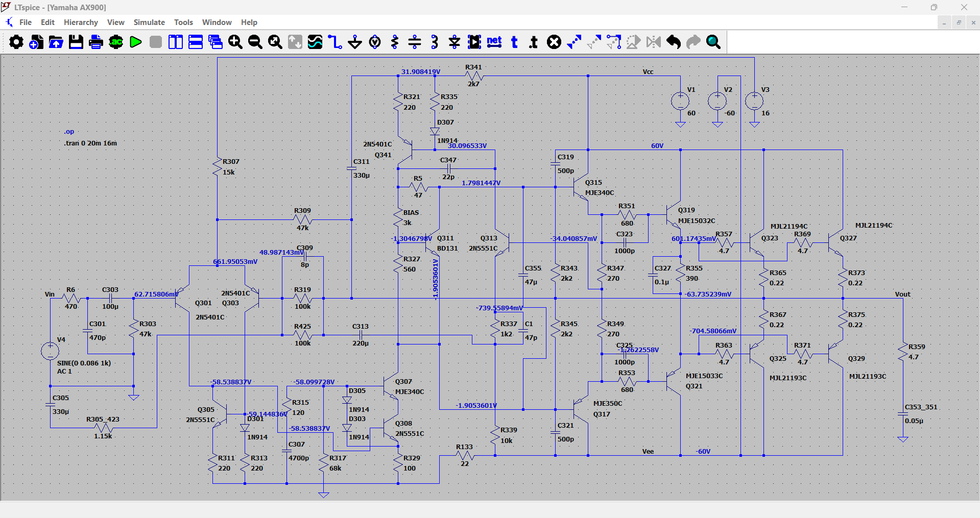
Task: Select the Place Diode tool
Action: pyautogui.click(x=455, y=42)
